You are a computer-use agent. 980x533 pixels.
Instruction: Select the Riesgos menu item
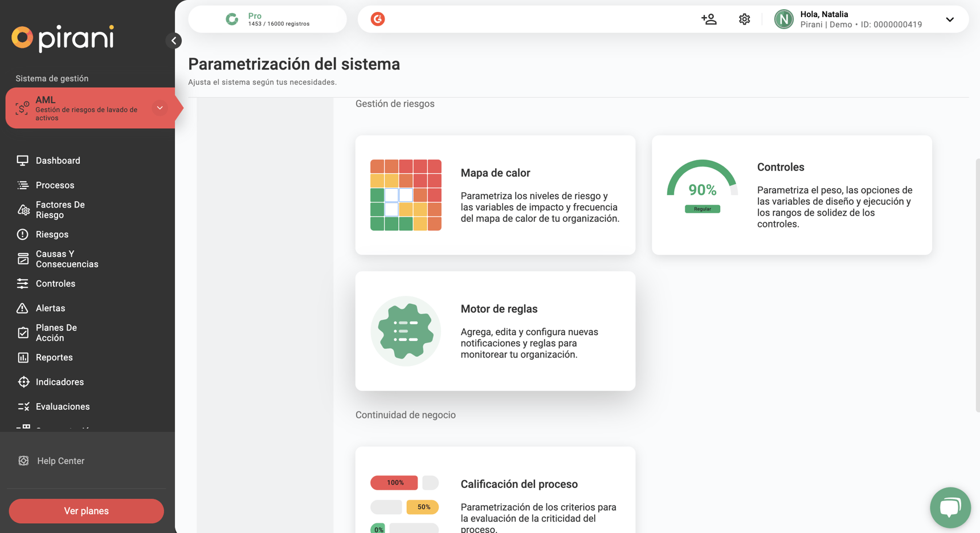point(52,234)
